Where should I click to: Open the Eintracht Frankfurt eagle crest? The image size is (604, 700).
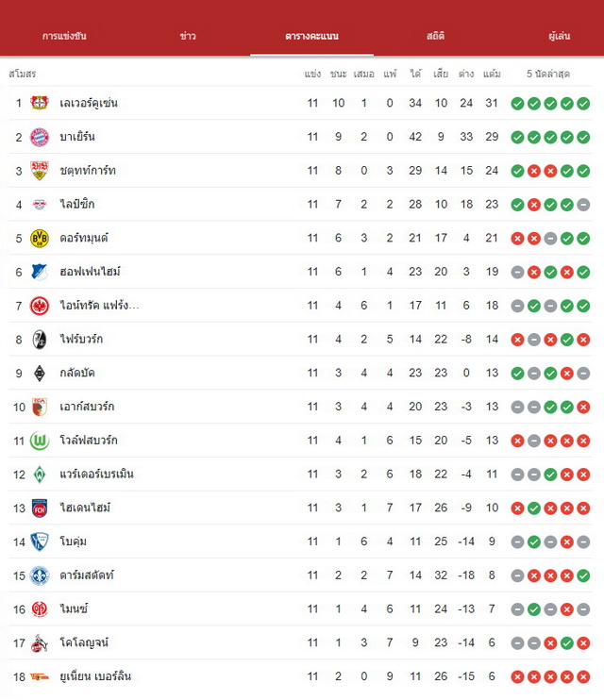[x=40, y=306]
